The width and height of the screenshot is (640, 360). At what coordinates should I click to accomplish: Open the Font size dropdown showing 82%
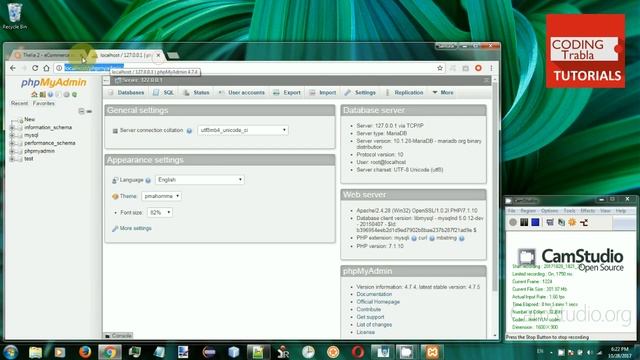click(x=160, y=213)
